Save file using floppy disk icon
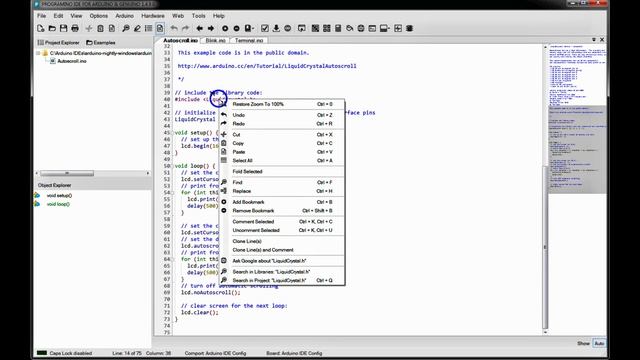Image resolution: width=640 pixels, height=360 pixels. click(x=63, y=28)
